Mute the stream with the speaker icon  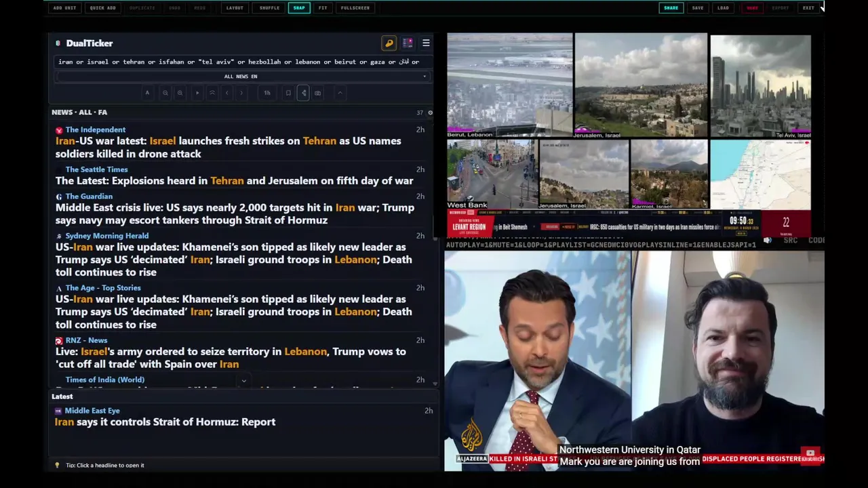point(767,240)
